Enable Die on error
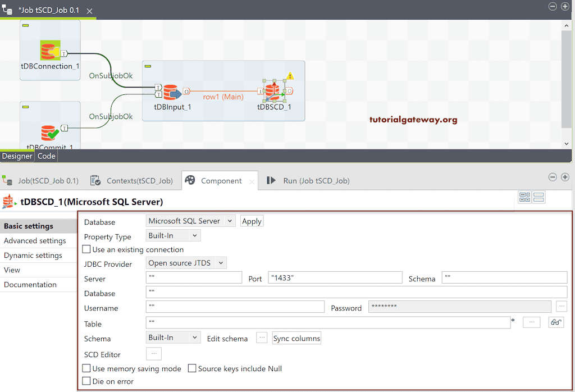The height and width of the screenshot is (392, 575). pos(86,381)
